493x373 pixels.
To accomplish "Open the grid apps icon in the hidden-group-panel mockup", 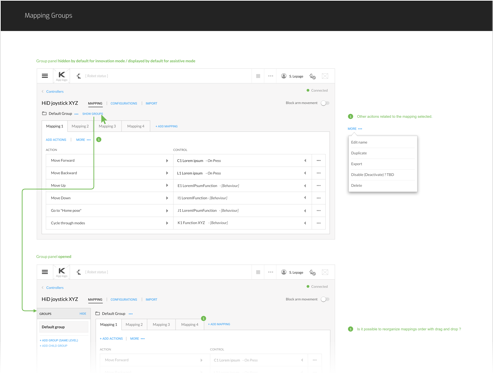I will coord(258,76).
